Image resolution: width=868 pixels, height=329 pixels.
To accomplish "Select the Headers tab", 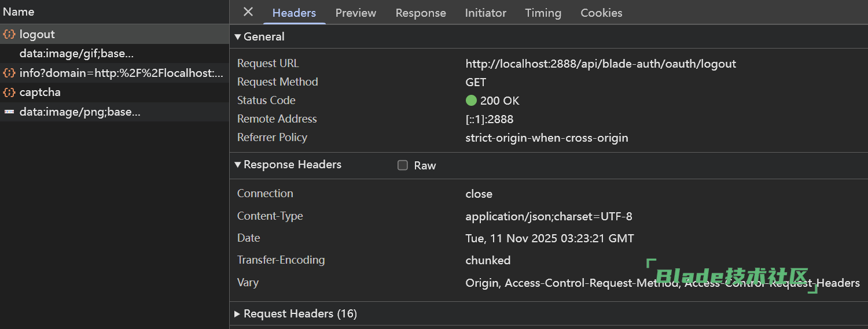I will point(294,13).
